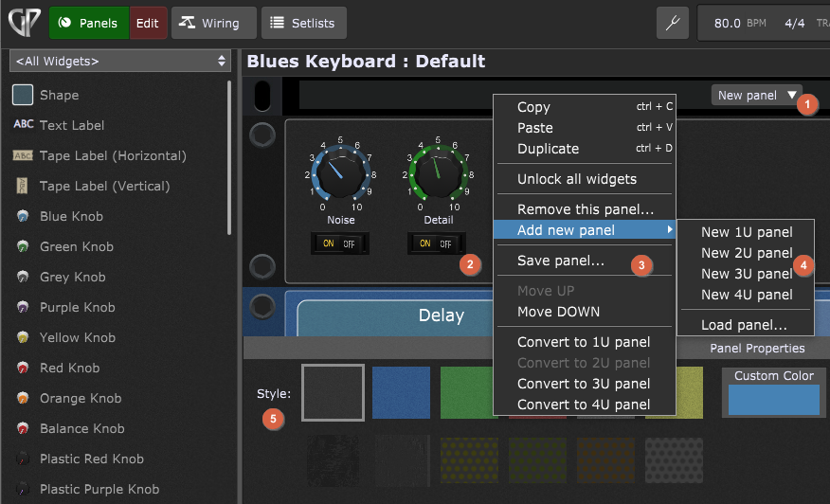Pick the Orange Knob widget
This screenshot has height=504, width=830.
(x=67, y=398)
